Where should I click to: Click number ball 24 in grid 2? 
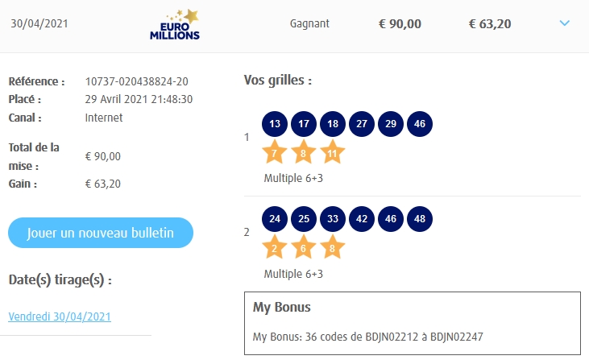click(275, 219)
